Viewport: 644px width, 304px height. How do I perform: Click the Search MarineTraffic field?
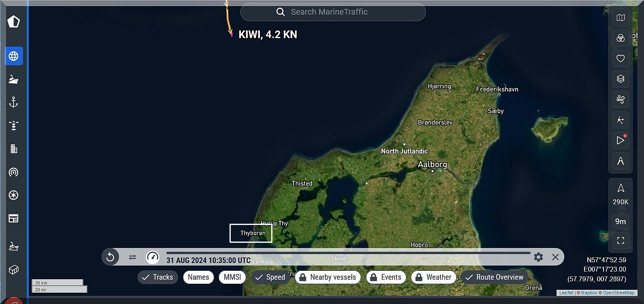[333, 12]
